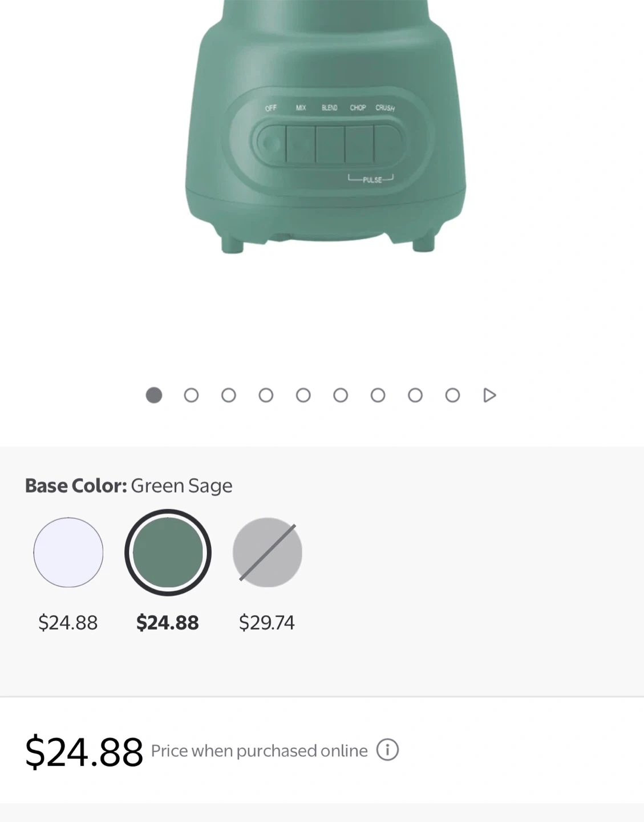Show the fourth carousel image dot
The width and height of the screenshot is (644, 822).
tap(266, 395)
